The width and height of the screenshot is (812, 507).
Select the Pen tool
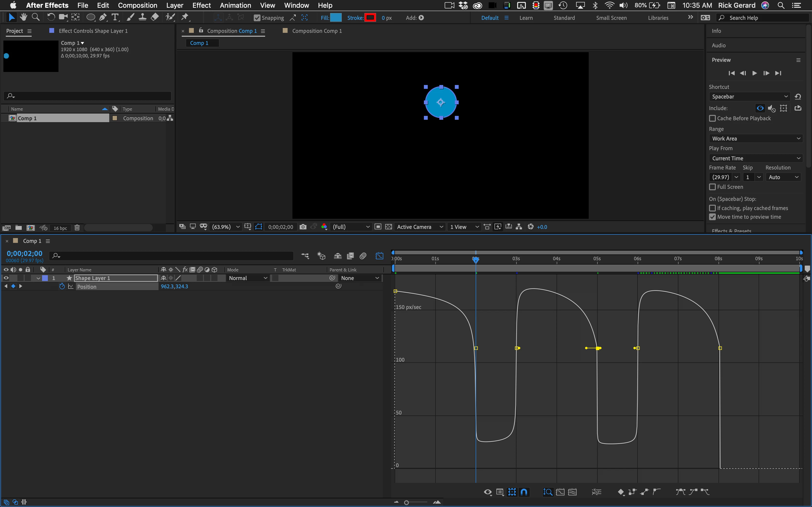click(103, 17)
